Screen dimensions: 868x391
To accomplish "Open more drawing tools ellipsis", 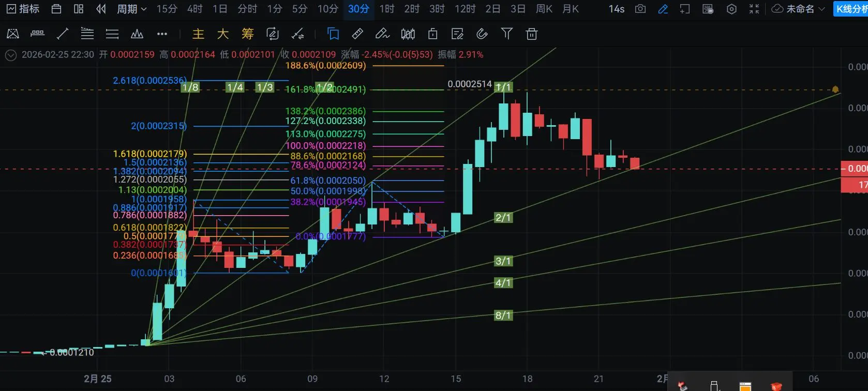I will [162, 34].
